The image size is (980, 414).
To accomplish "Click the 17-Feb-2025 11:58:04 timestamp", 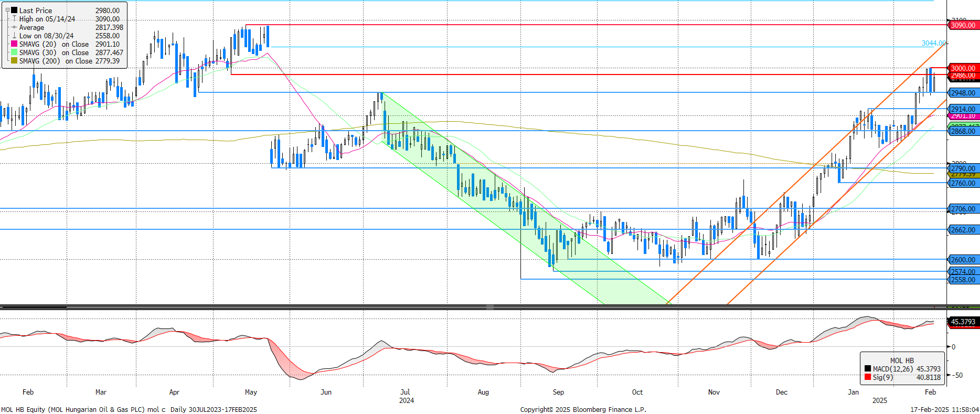I will click(x=944, y=409).
